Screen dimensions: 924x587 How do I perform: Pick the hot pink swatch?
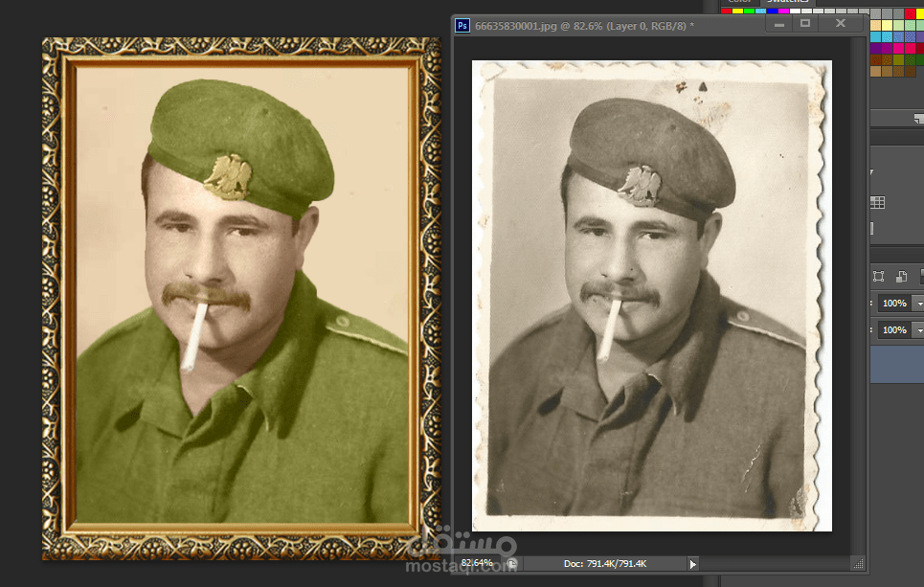coord(899,48)
